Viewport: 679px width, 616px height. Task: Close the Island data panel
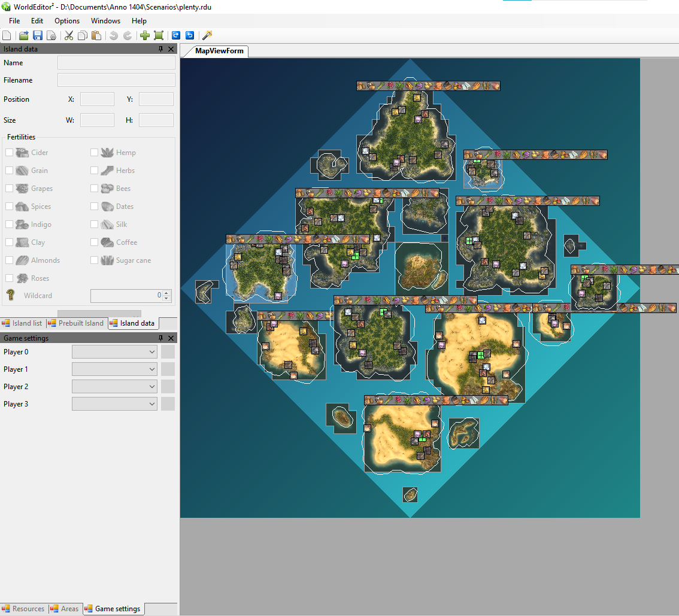click(171, 49)
